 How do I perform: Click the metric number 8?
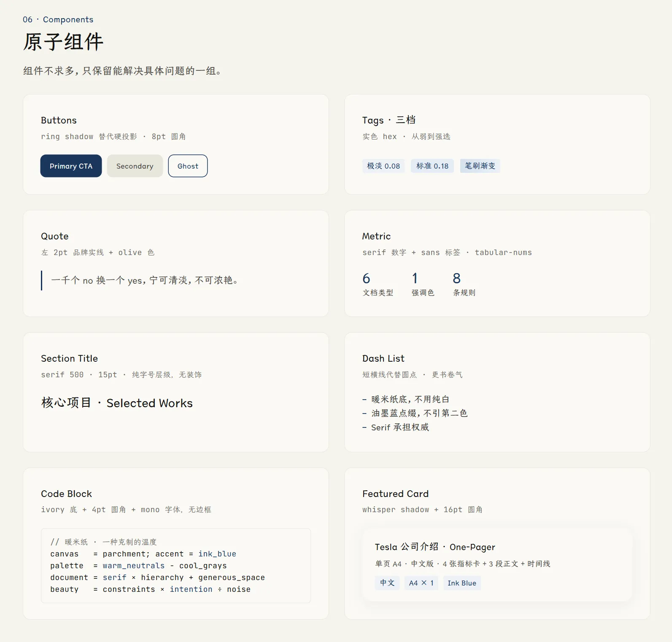(456, 278)
